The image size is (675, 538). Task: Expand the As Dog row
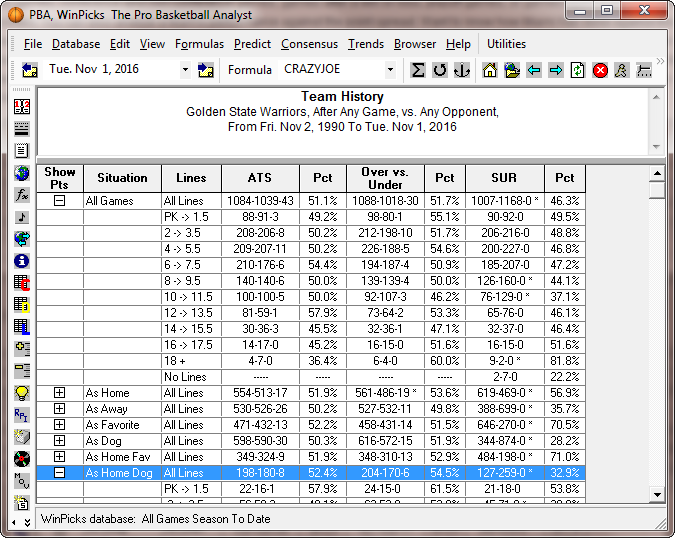59,440
